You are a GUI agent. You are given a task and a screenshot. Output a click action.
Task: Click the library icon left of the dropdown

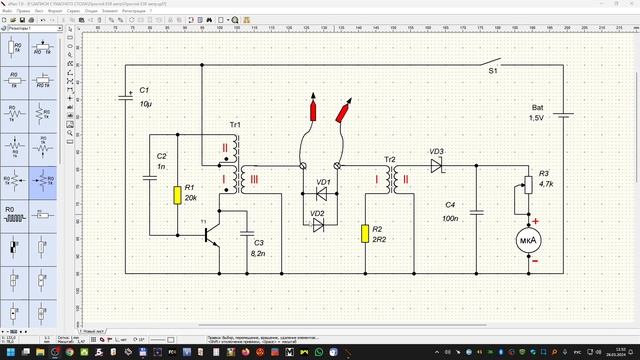[x=4, y=28]
